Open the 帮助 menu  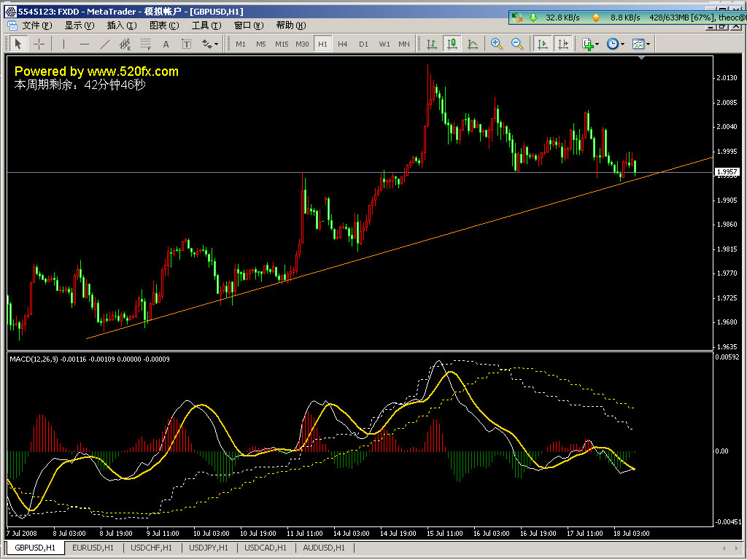pos(291,26)
